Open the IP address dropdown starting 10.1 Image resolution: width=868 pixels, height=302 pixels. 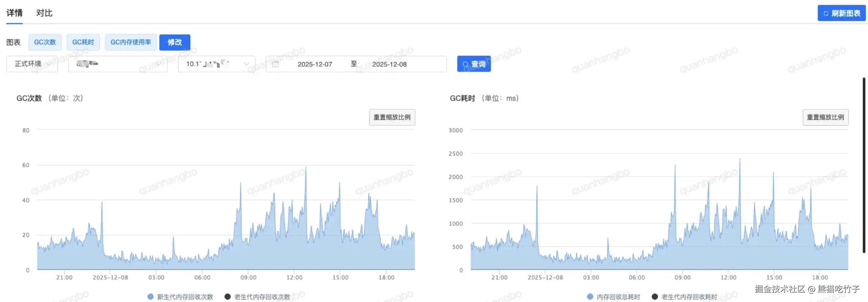(217, 64)
